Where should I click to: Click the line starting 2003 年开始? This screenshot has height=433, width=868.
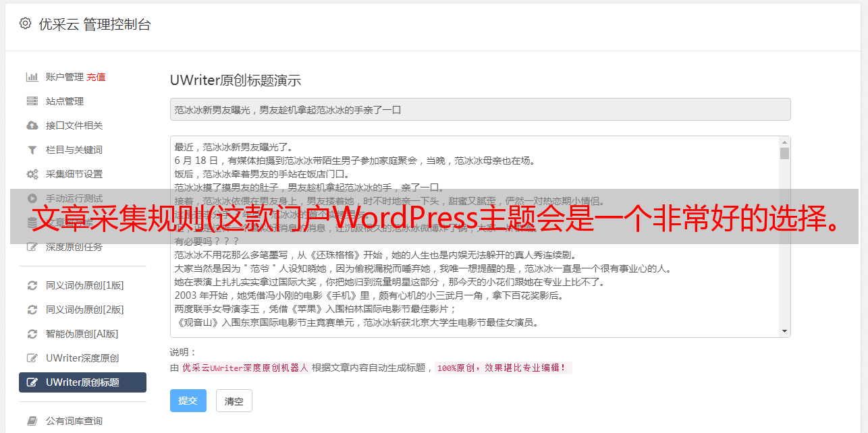coord(369,295)
